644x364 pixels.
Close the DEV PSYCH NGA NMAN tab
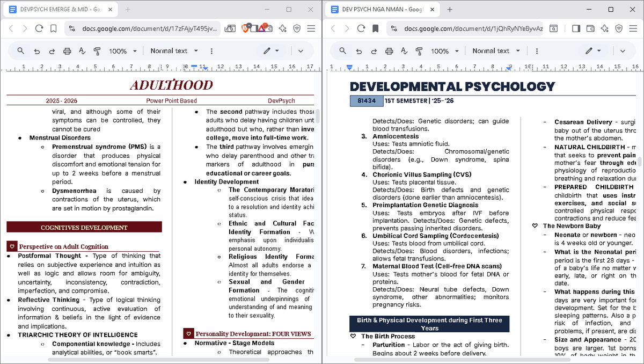coord(432,10)
